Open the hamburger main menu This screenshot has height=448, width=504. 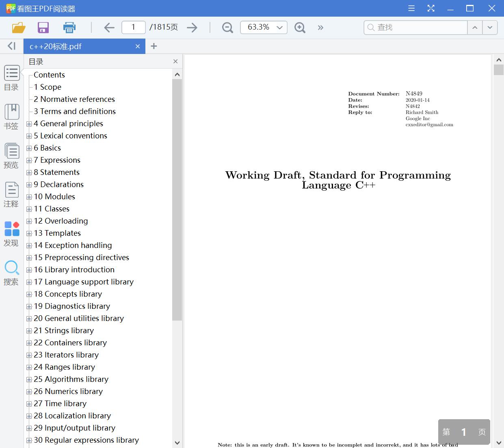click(411, 8)
